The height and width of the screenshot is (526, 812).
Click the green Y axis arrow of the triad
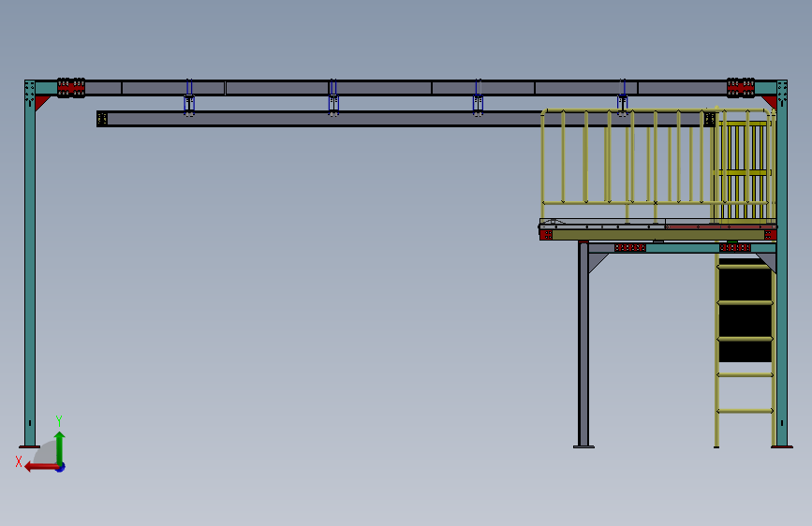60,447
